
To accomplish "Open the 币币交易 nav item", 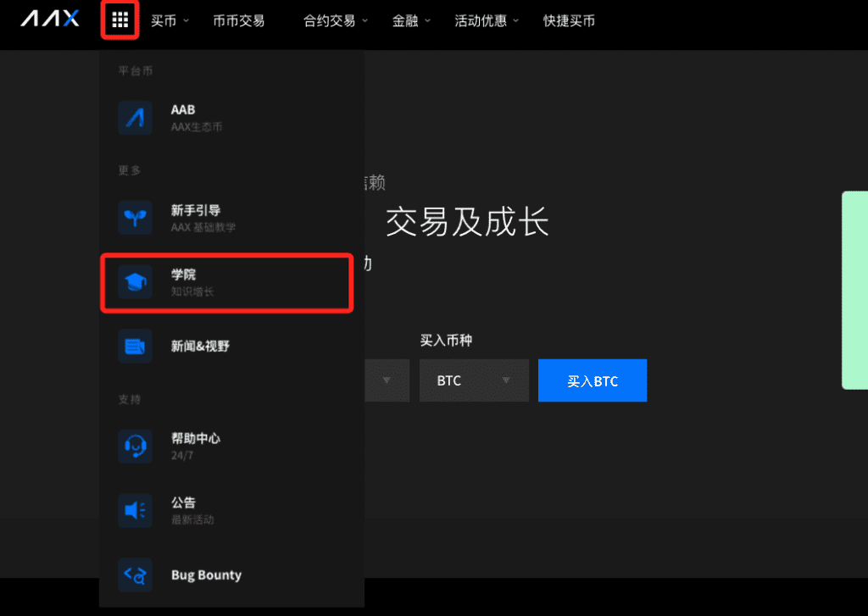I will pyautogui.click(x=239, y=21).
